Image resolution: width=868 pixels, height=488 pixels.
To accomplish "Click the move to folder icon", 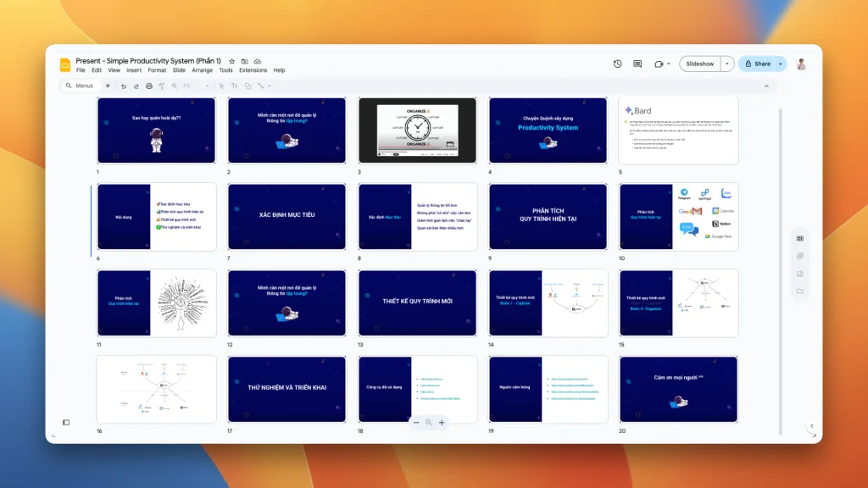I will point(245,61).
